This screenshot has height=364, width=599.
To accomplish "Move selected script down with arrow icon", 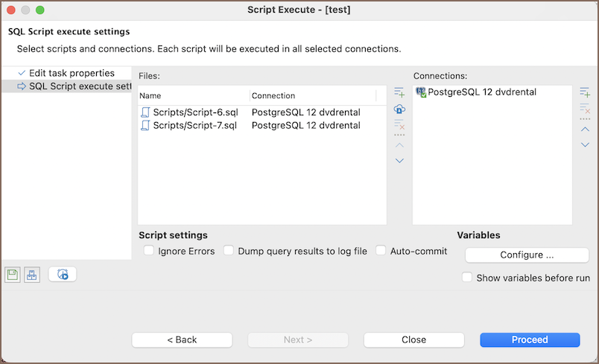I will coord(399,161).
